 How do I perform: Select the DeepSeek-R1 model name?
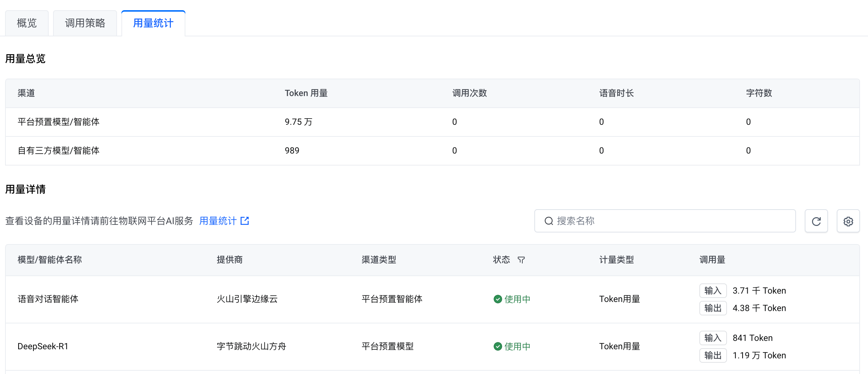click(43, 346)
